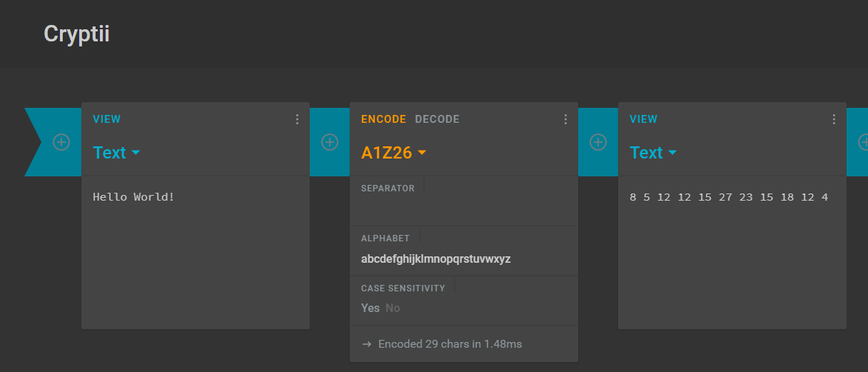
Task: Click the 'Hello World!' input text area
Action: tap(196, 253)
